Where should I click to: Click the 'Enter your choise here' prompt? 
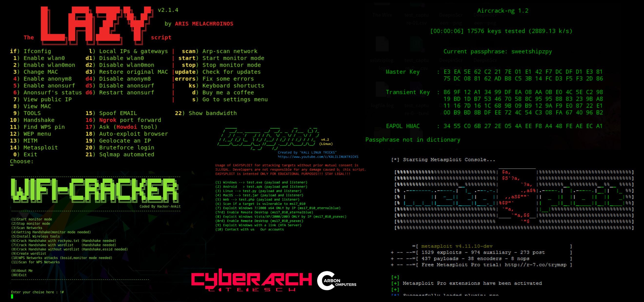pyautogui.click(x=37, y=292)
